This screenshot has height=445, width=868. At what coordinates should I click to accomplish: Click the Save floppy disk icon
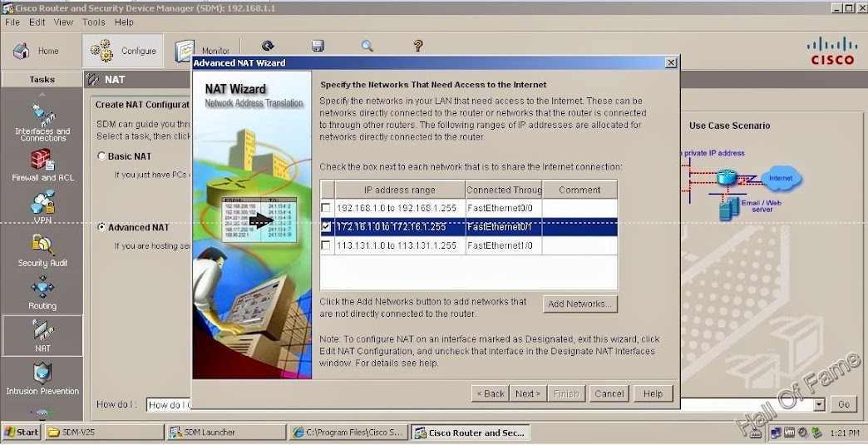coord(318,46)
